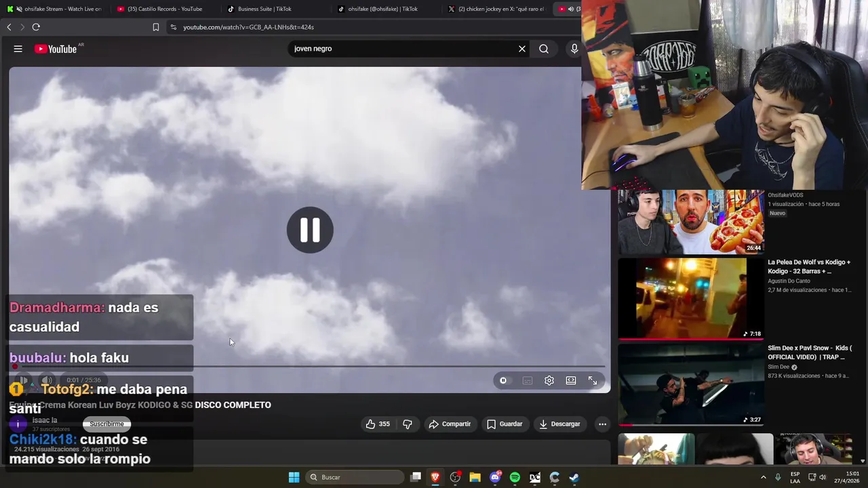Screen dimensions: 868x488
Task: Expand the hidden system tray icons chevron
Action: [763, 477]
